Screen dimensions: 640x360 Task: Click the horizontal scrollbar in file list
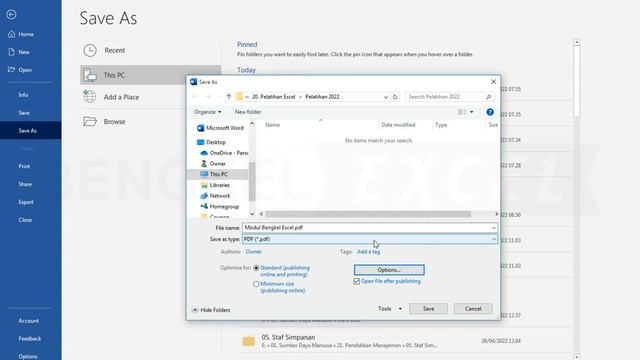(x=368, y=214)
